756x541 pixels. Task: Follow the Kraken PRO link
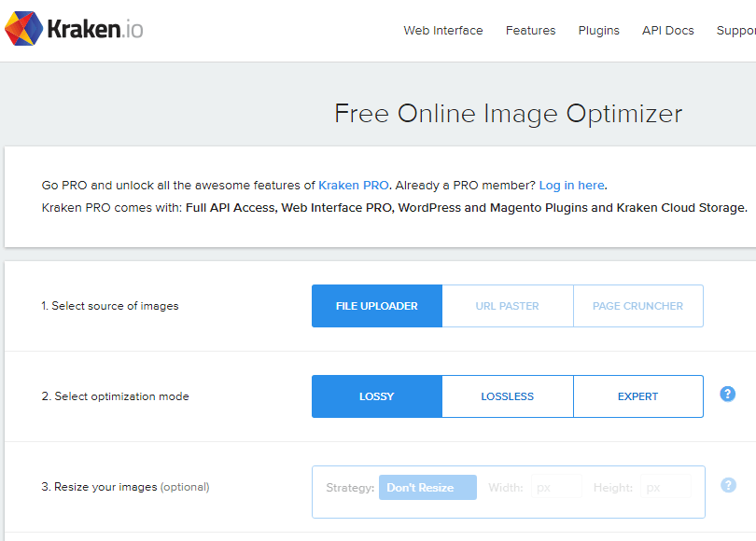[x=354, y=186]
